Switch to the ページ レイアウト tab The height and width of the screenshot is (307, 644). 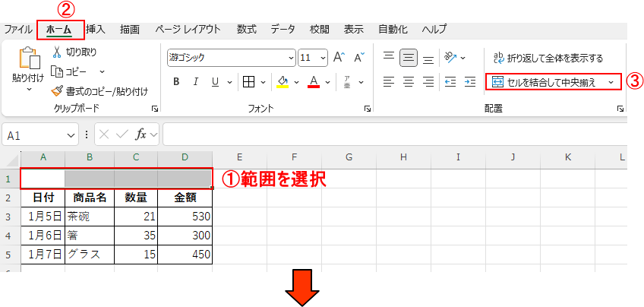[x=188, y=29]
